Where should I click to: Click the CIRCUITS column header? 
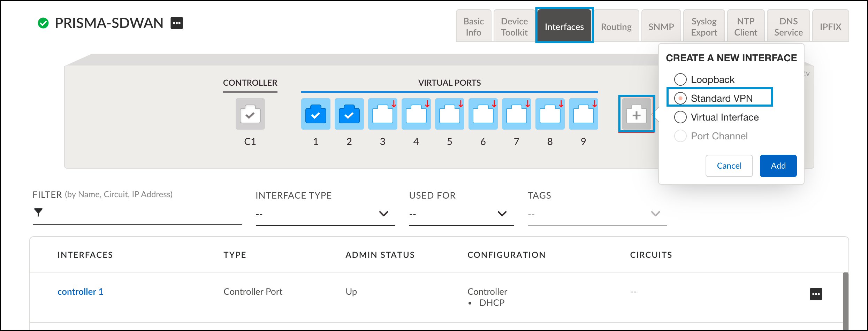651,255
